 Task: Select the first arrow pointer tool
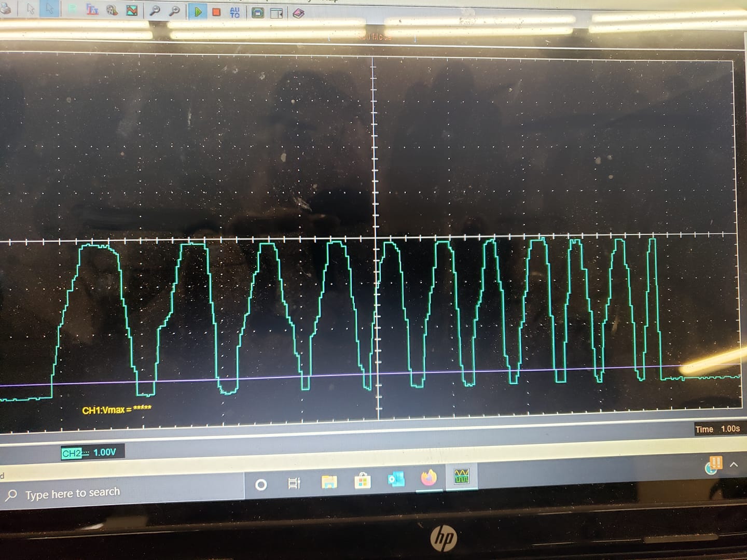click(31, 9)
